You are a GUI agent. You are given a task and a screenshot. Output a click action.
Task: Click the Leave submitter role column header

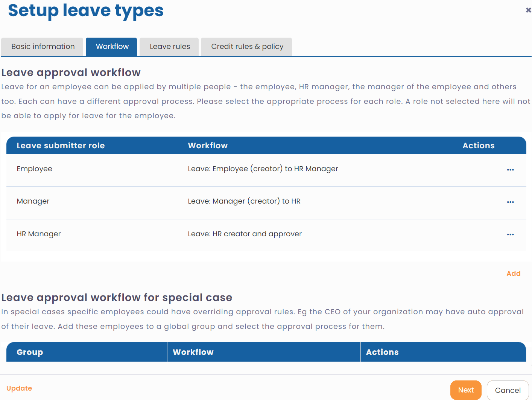point(61,146)
